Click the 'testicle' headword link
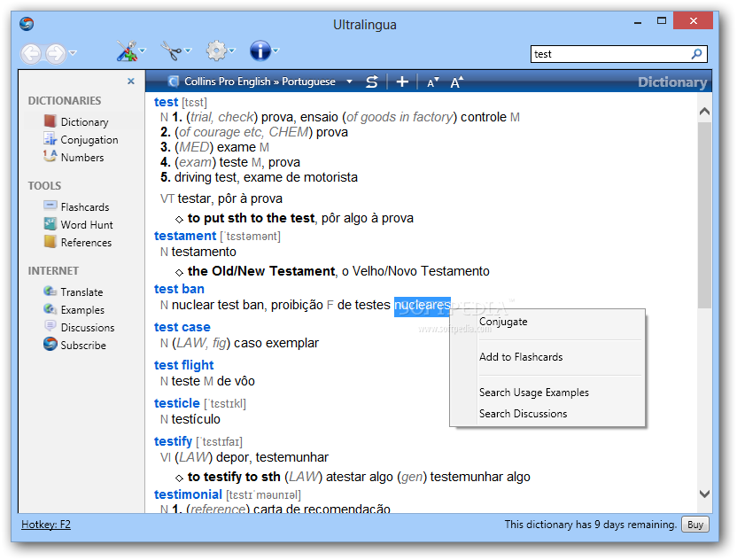Viewport: 737px width, 560px height. pos(177,403)
